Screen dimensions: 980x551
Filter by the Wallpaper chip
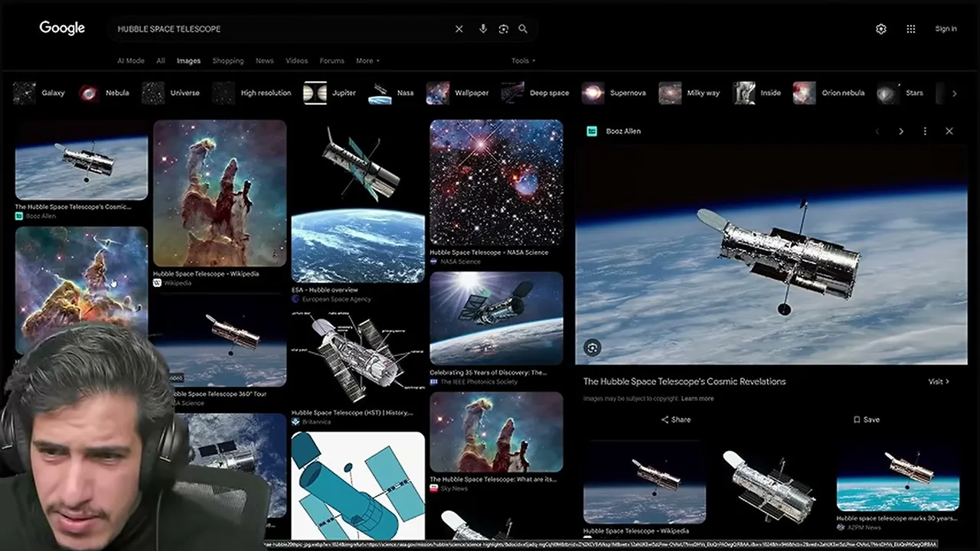point(458,93)
